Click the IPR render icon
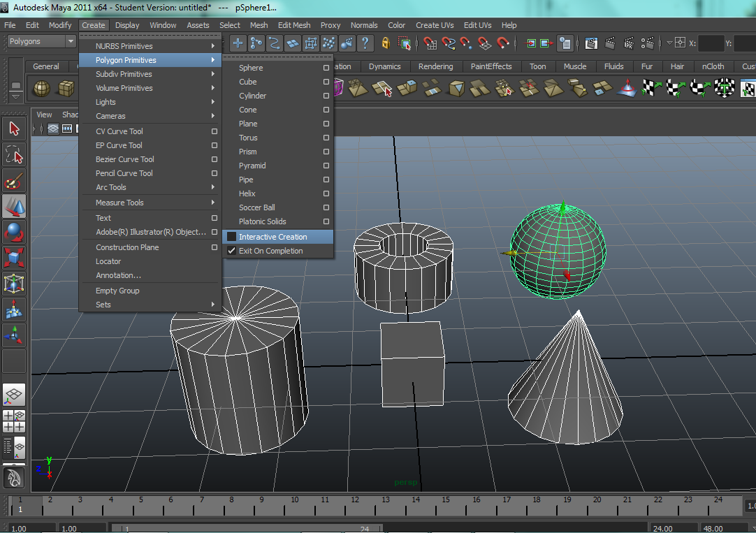The image size is (756, 533). (x=629, y=43)
